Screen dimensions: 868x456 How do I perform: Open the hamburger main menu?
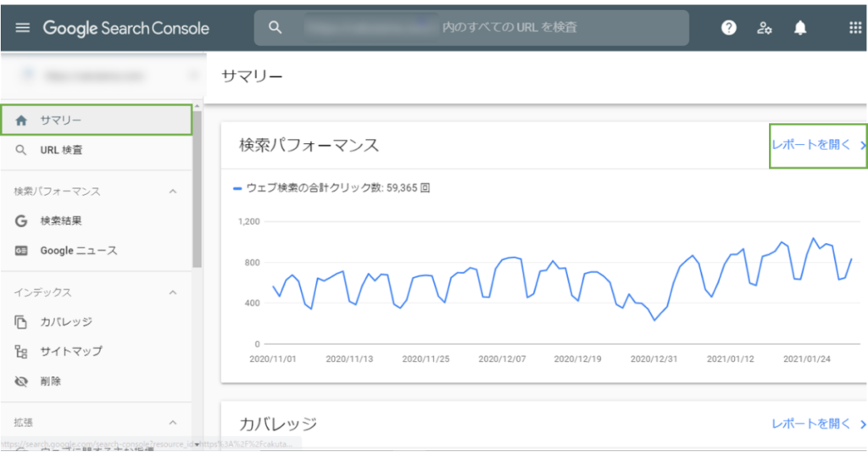tap(23, 28)
